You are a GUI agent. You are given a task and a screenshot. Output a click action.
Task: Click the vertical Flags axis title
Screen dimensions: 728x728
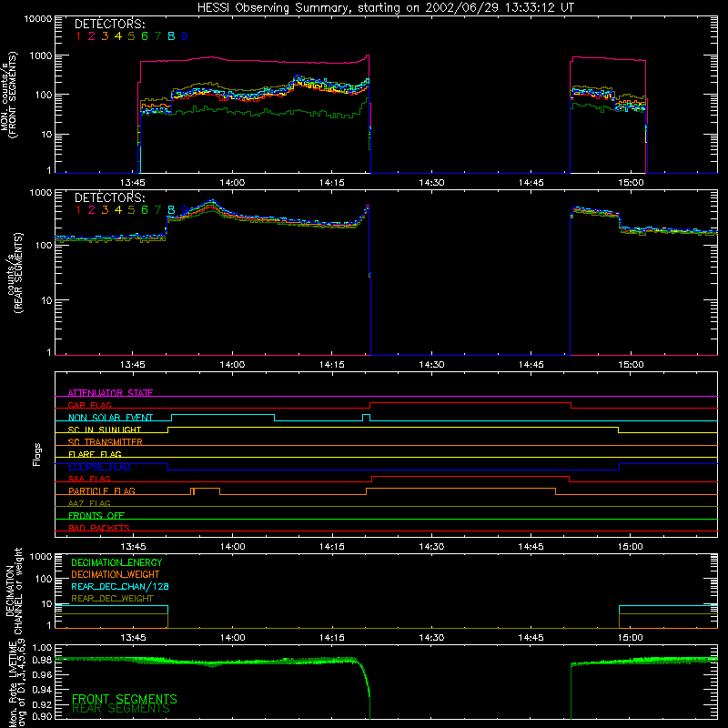point(37,454)
